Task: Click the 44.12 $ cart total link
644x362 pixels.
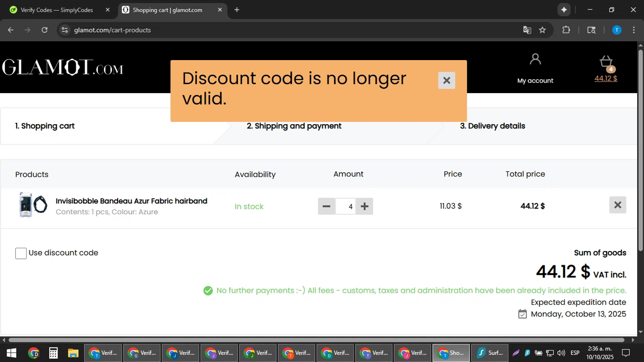Action: tap(606, 79)
